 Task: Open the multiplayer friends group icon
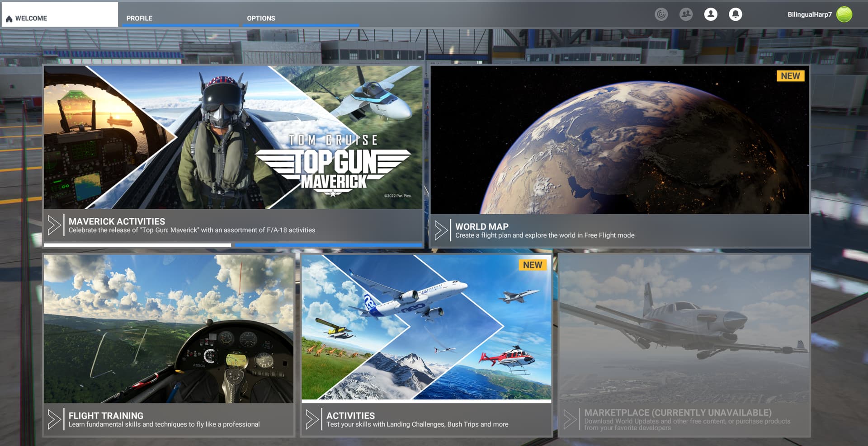[x=686, y=14]
